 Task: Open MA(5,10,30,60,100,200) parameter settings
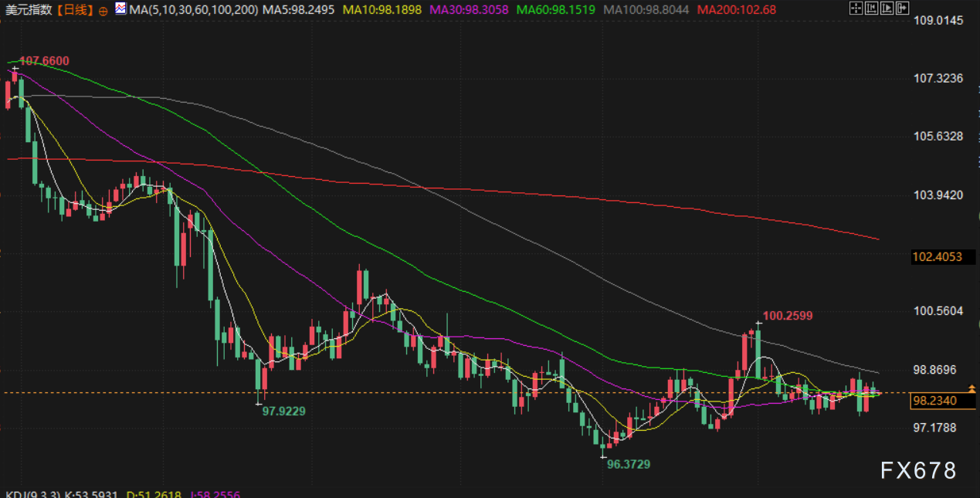[x=193, y=10]
